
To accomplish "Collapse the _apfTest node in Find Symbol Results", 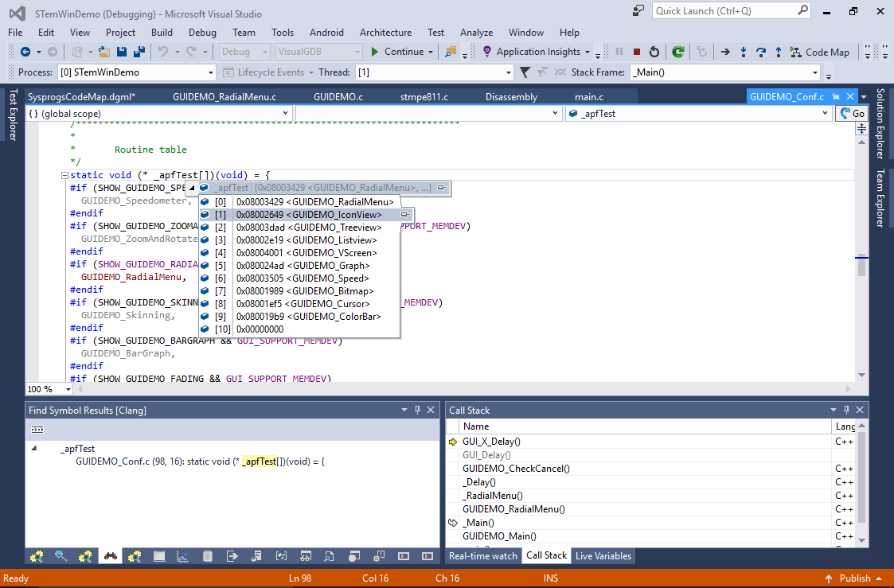I will 33,449.
